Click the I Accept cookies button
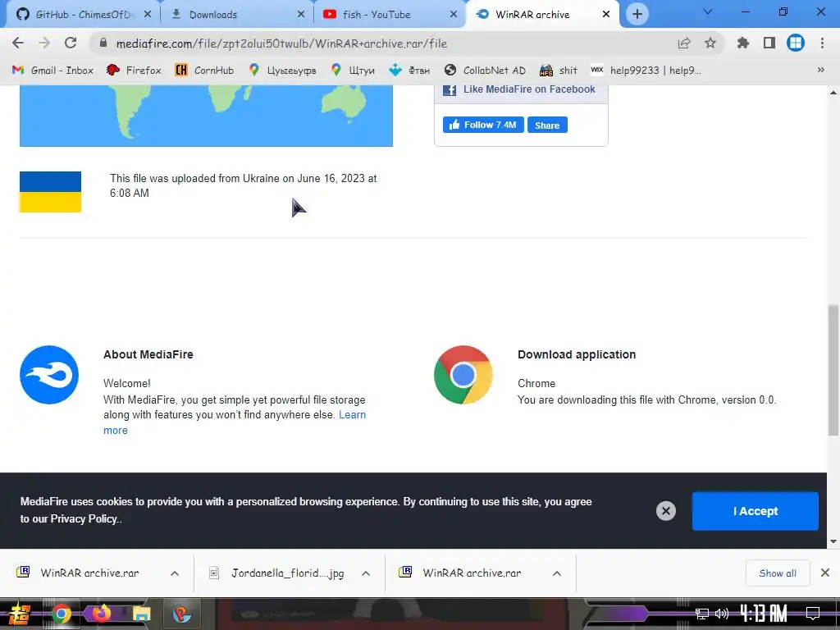This screenshot has height=630, width=840. pos(755,511)
